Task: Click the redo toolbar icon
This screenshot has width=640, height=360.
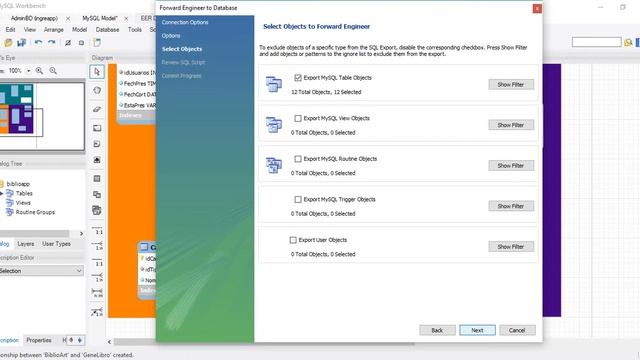Action: (51, 42)
